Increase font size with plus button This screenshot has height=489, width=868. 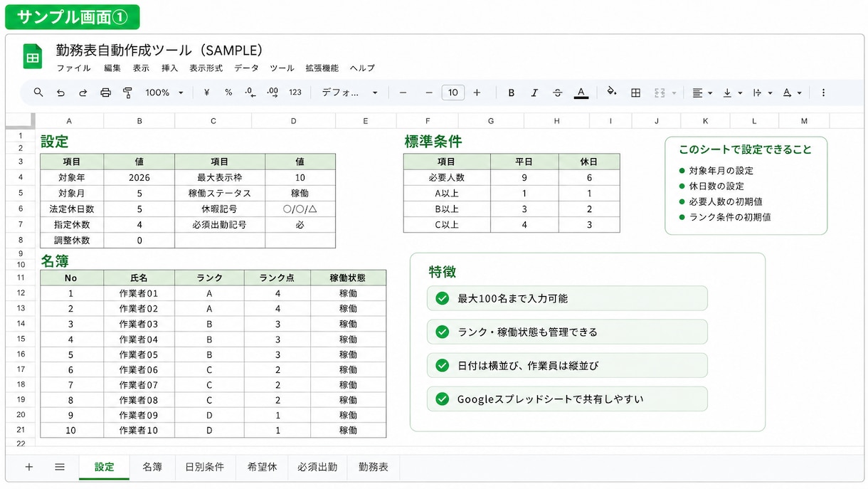(477, 93)
